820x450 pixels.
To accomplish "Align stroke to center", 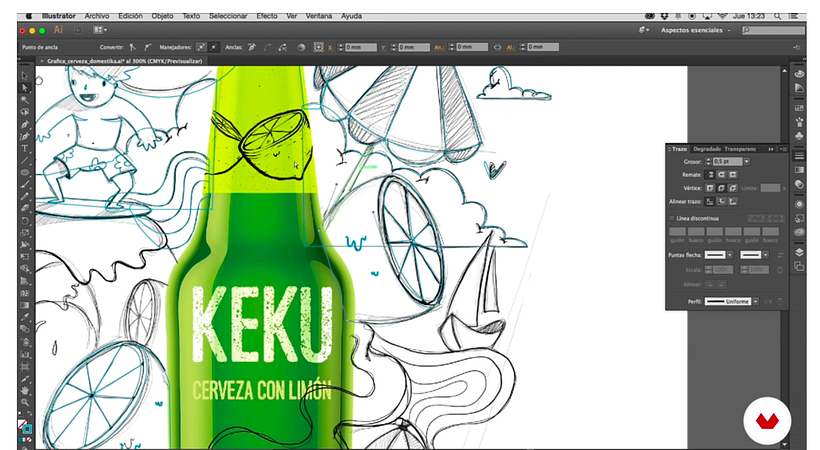I will pyautogui.click(x=710, y=201).
